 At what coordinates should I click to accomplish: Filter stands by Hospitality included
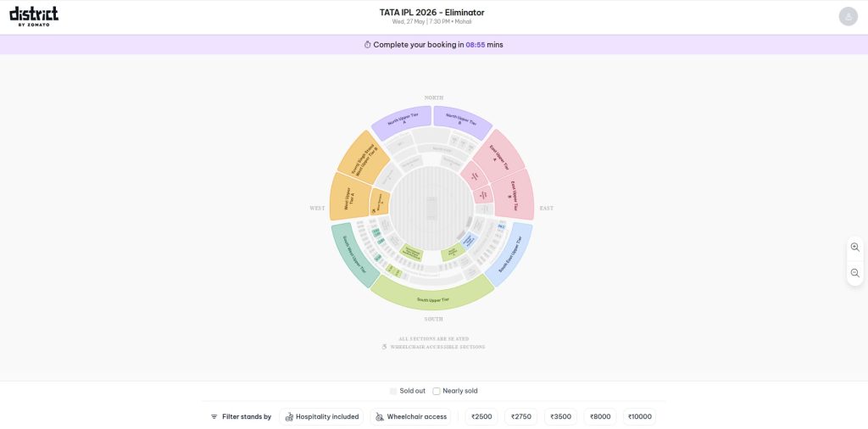pos(321,417)
